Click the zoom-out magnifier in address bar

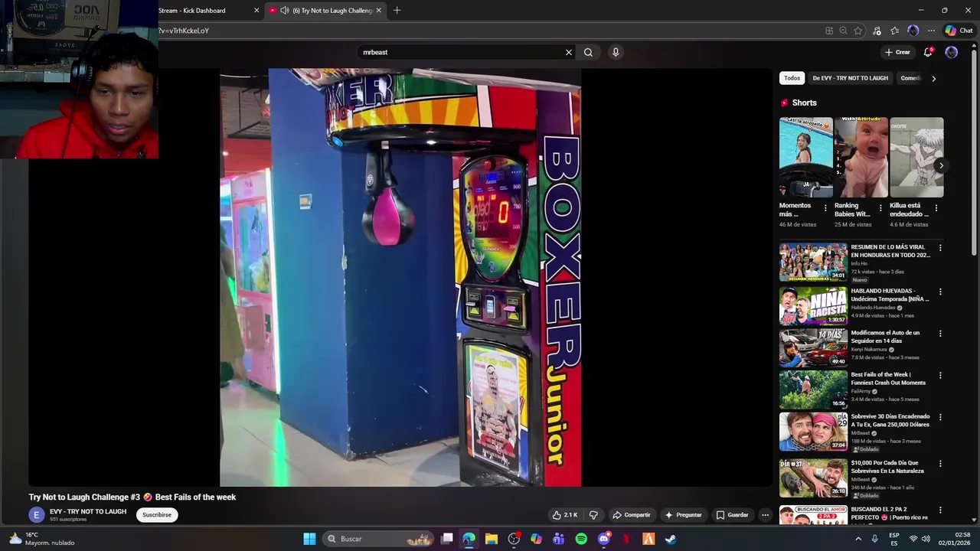click(844, 31)
